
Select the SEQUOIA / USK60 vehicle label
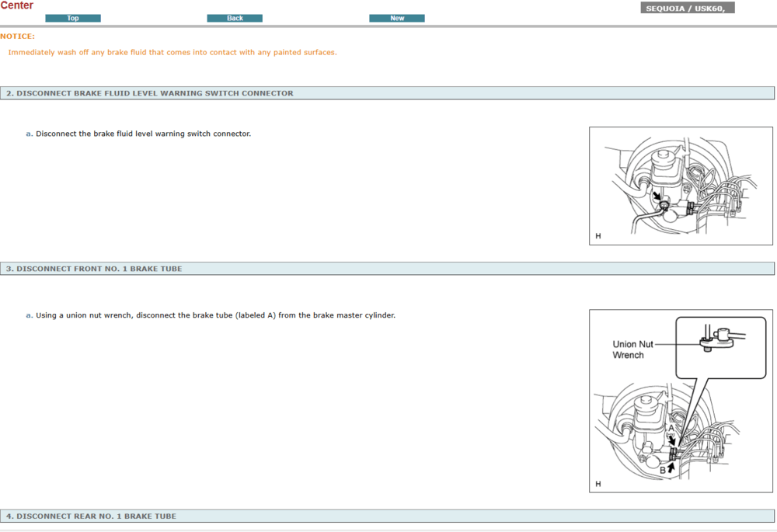coord(688,9)
